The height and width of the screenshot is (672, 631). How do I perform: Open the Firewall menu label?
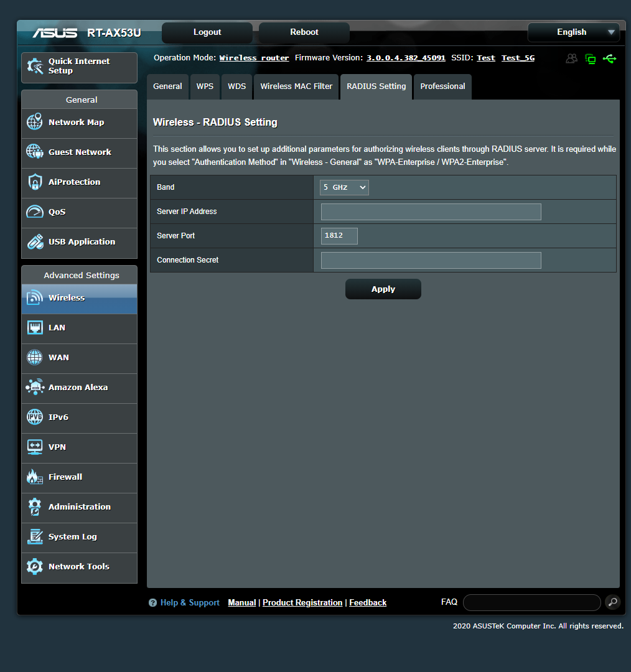(65, 477)
